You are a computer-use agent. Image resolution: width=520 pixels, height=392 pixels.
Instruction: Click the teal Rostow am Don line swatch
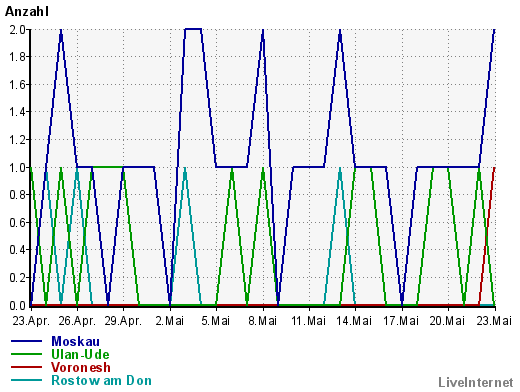point(27,380)
